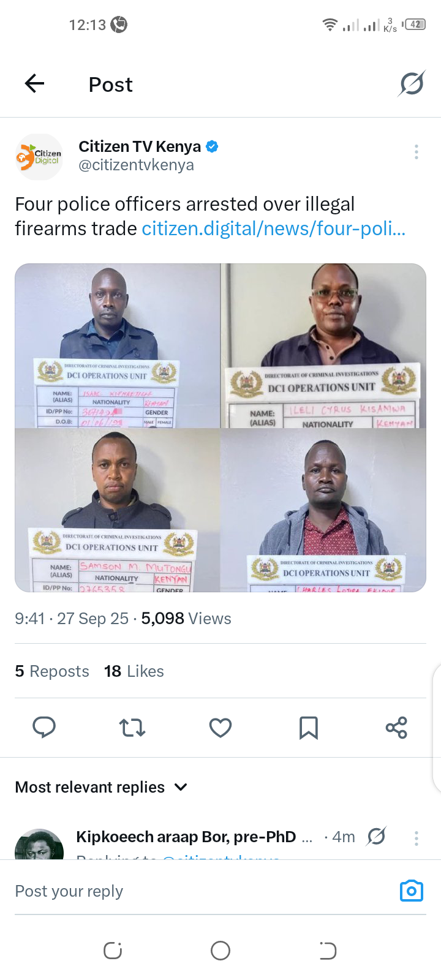Viewport: 441px width, 980px height.
Task: Tap the Android home circle button
Action: pos(221,951)
